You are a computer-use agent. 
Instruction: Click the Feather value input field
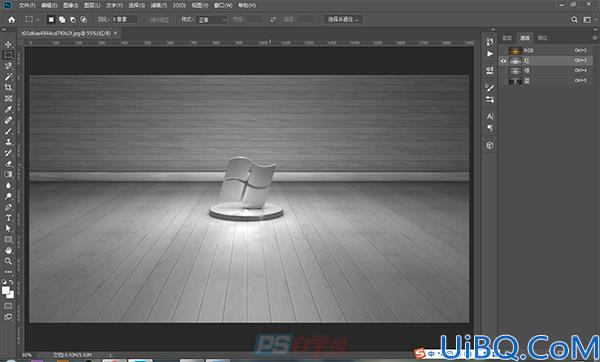(124, 19)
